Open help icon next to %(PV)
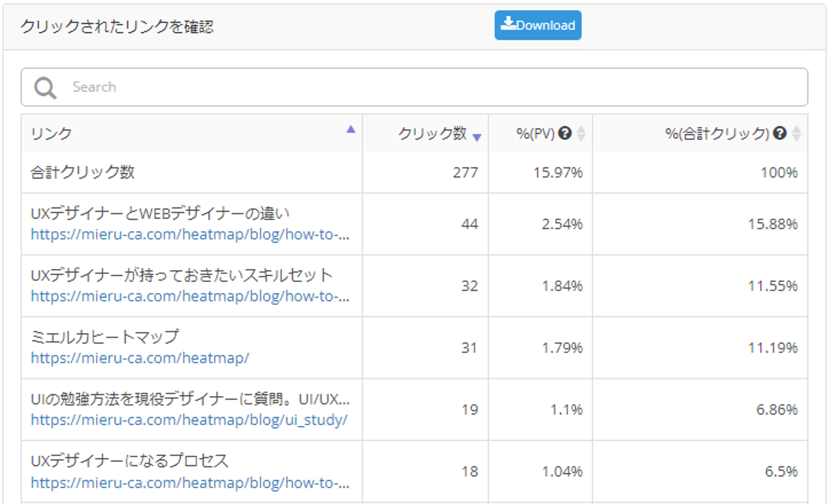 (565, 133)
